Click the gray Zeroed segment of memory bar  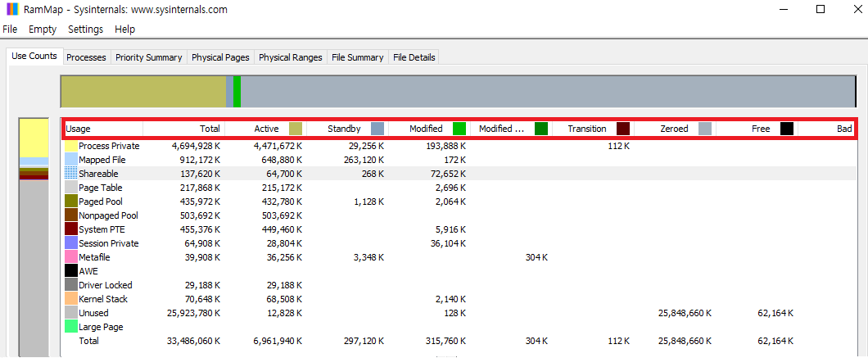coord(548,92)
